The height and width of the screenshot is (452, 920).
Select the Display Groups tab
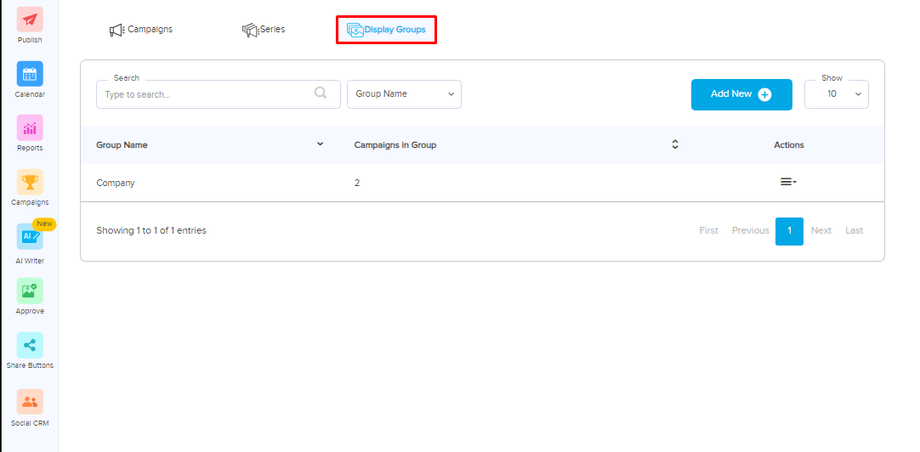pos(386,30)
